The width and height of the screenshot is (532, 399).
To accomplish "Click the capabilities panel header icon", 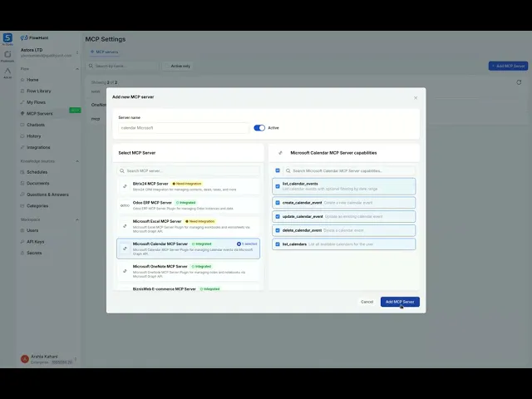I will 280,153.
